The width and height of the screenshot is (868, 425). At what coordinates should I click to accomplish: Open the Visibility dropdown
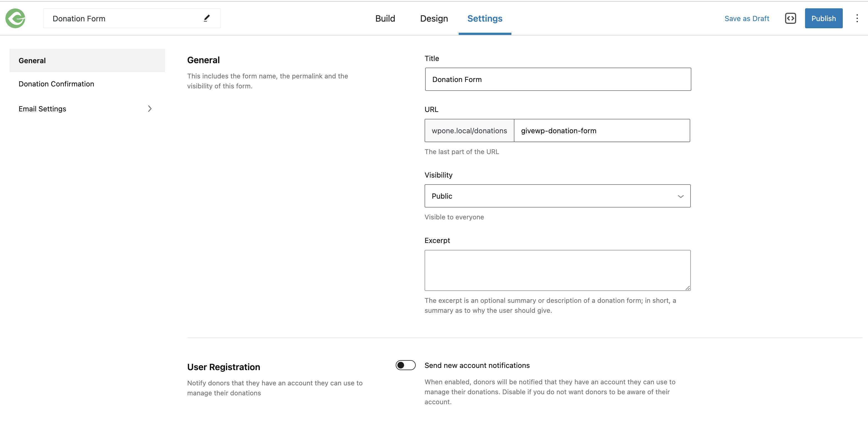coord(557,196)
